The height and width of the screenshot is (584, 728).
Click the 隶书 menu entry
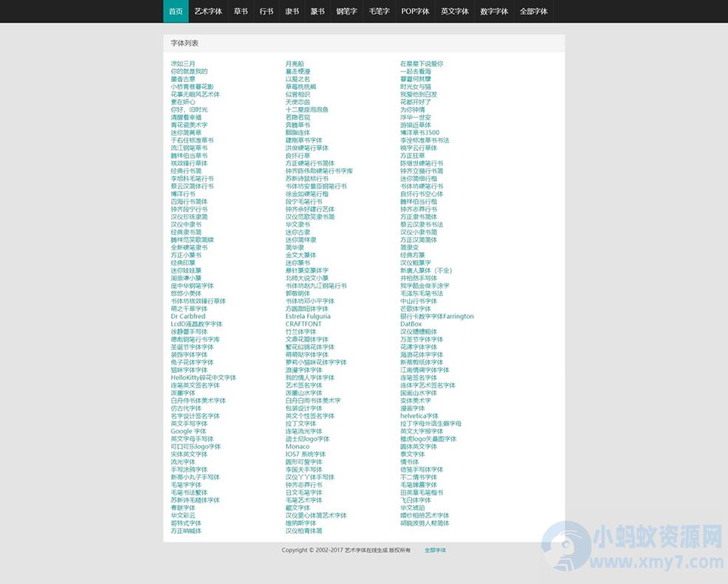pos(292,11)
